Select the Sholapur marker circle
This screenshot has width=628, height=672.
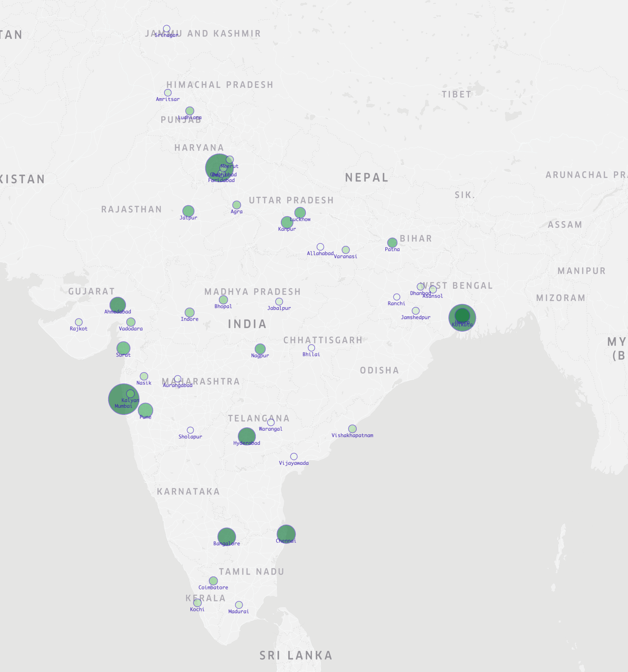pyautogui.click(x=190, y=430)
